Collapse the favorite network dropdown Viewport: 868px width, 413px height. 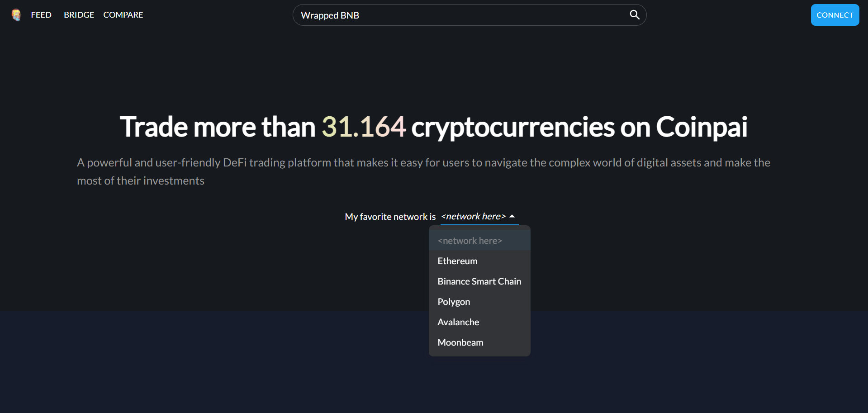(x=479, y=217)
